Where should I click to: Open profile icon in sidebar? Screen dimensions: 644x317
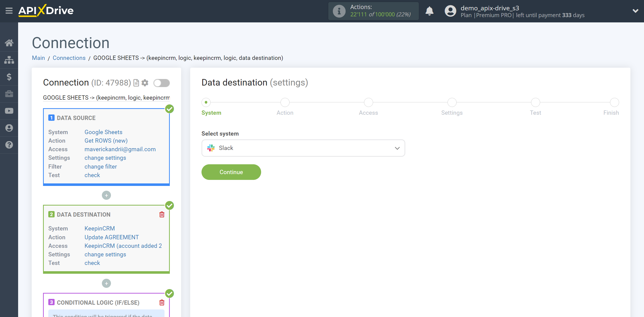click(9, 128)
